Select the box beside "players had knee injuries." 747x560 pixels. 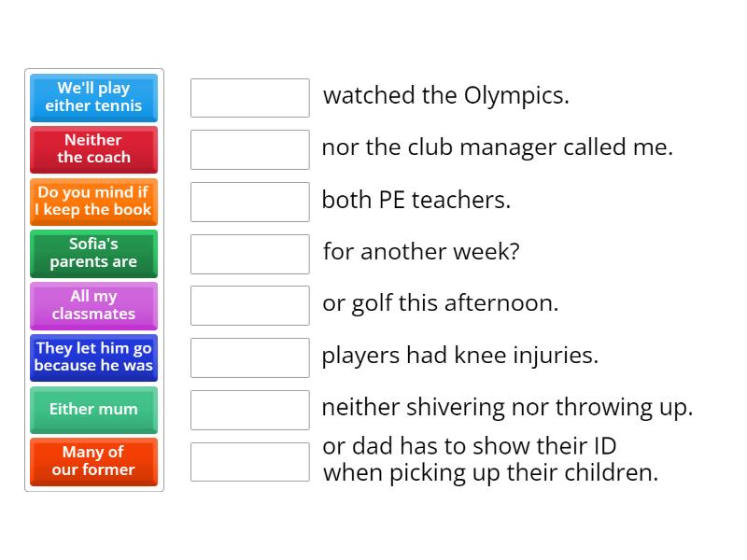(x=249, y=357)
